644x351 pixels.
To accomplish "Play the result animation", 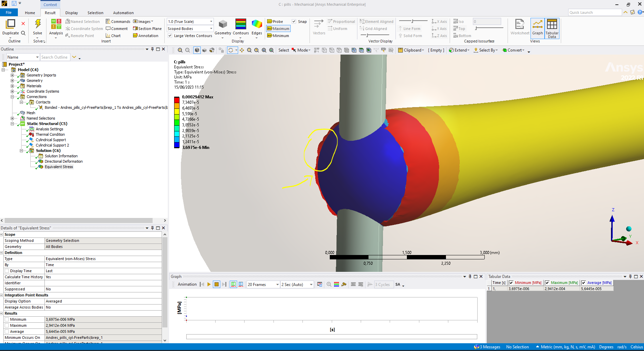I will [209, 285].
